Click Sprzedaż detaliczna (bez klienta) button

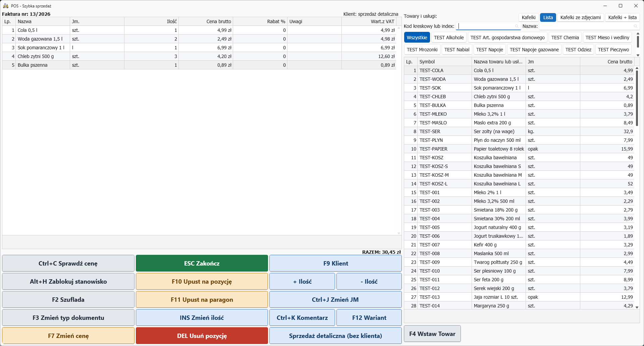tap(335, 336)
